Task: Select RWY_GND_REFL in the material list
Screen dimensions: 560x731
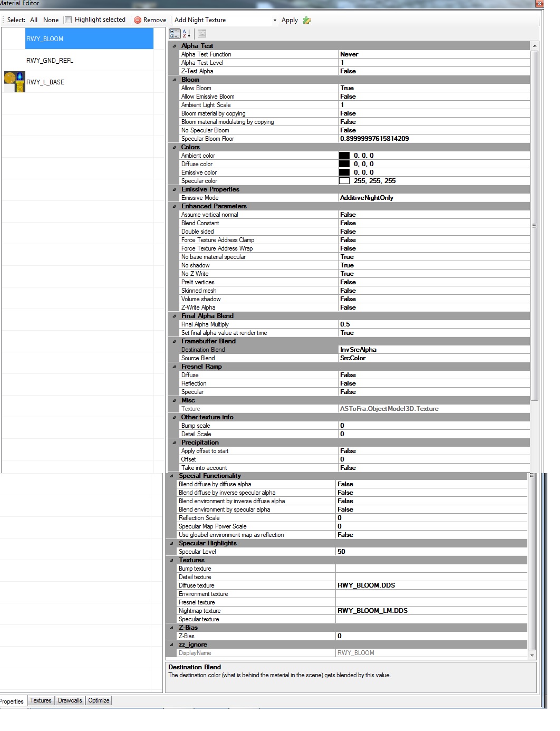Action: coord(50,61)
